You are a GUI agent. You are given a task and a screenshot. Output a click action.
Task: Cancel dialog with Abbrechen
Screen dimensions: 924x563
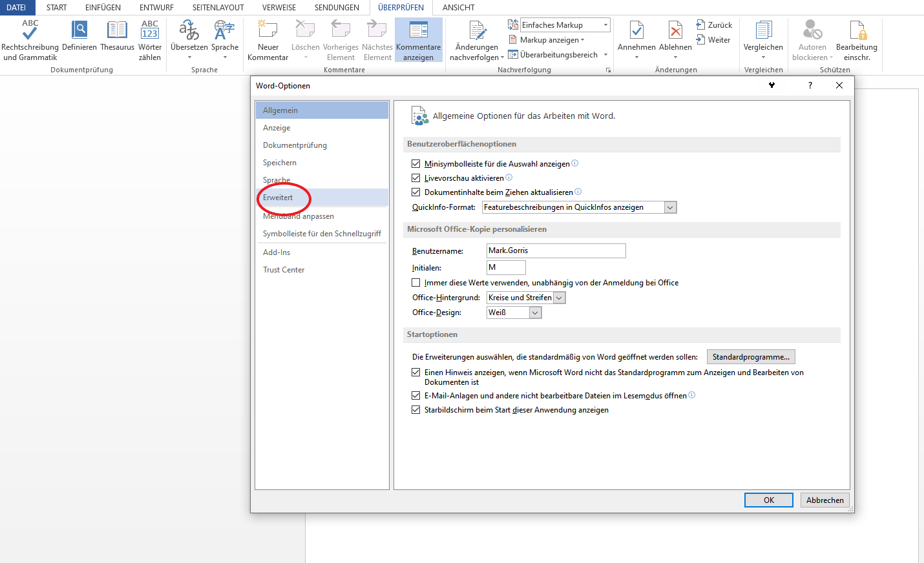[x=825, y=500]
